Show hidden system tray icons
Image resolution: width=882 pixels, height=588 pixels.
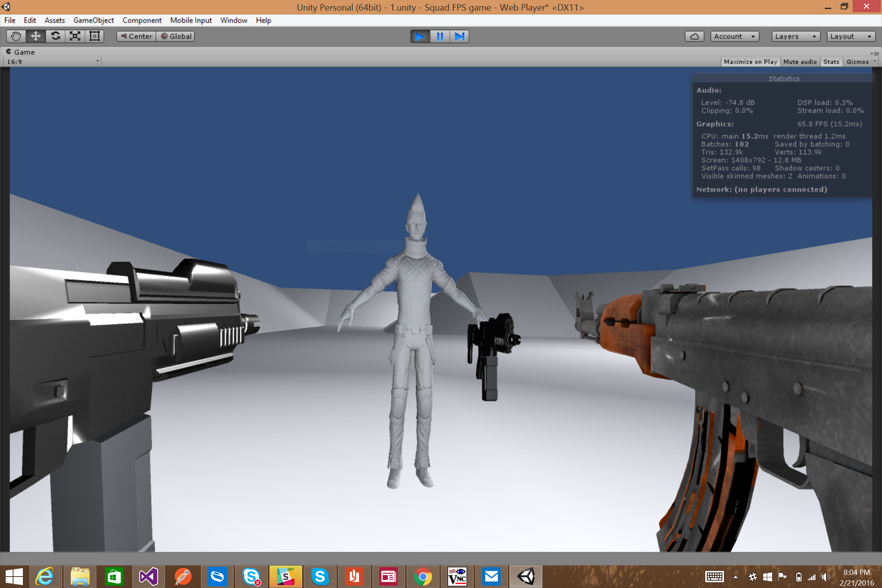(x=735, y=577)
